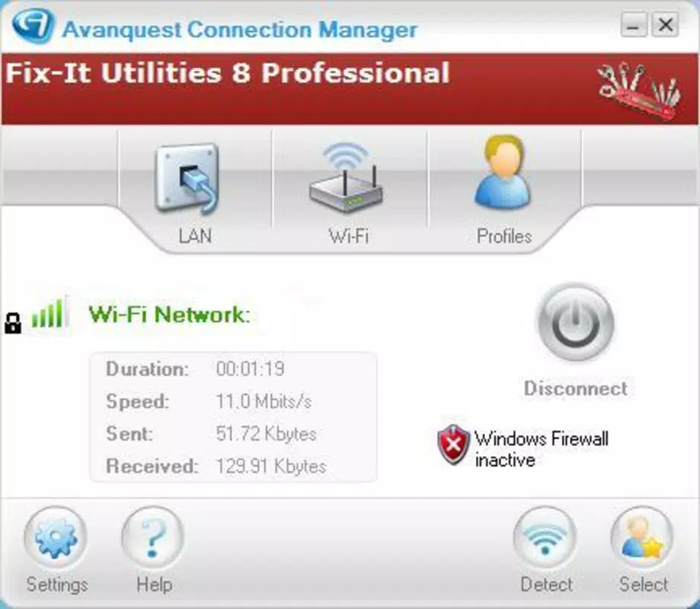Minimize the Connection Manager window
The width and height of the screenshot is (700, 609).
[x=634, y=24]
